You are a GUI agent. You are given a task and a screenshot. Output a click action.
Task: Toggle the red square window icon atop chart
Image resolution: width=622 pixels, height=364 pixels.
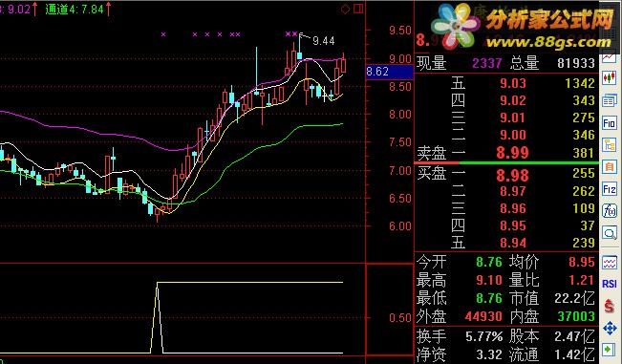[x=358, y=9]
